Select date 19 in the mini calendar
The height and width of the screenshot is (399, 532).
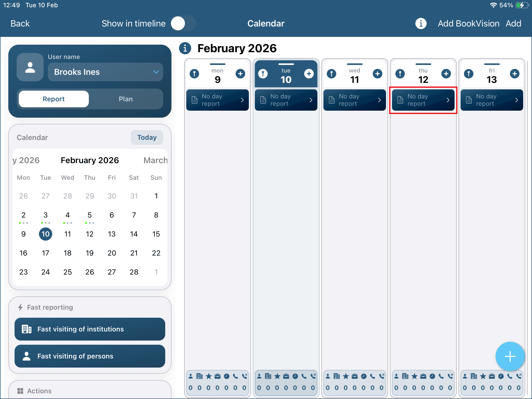pos(90,253)
